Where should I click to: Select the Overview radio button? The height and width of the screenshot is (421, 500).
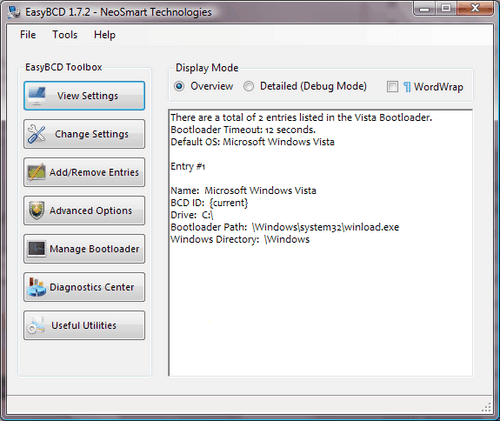[179, 86]
